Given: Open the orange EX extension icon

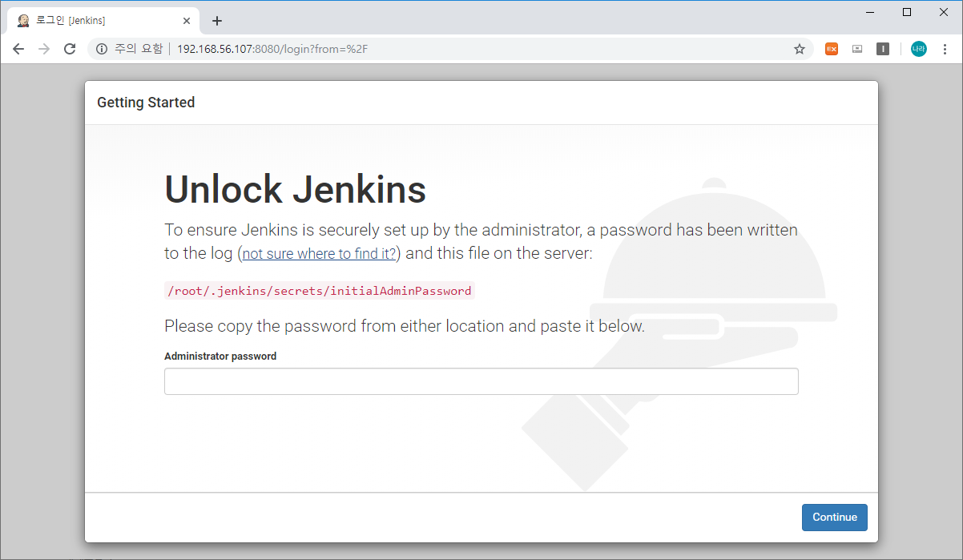Looking at the screenshot, I should (x=832, y=49).
